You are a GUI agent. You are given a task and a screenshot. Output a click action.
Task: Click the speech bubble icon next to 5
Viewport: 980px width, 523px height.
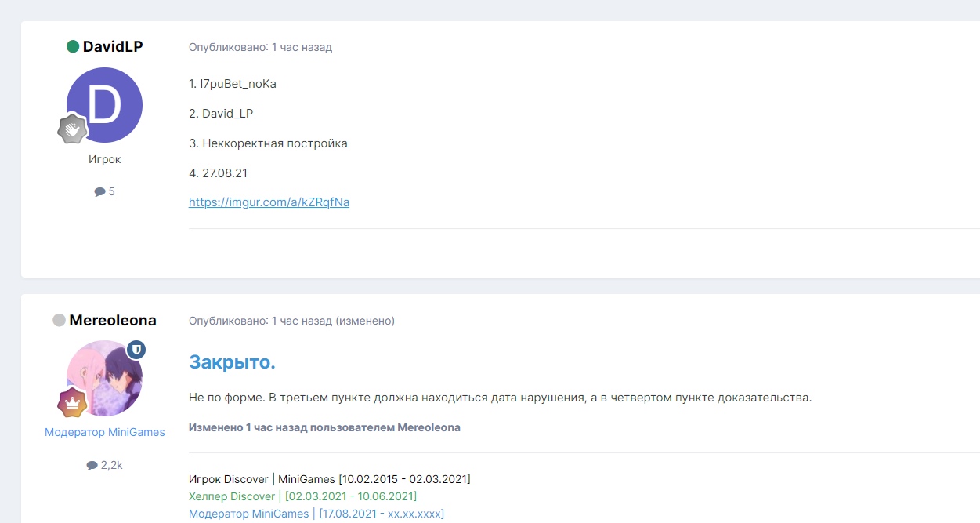coord(99,192)
